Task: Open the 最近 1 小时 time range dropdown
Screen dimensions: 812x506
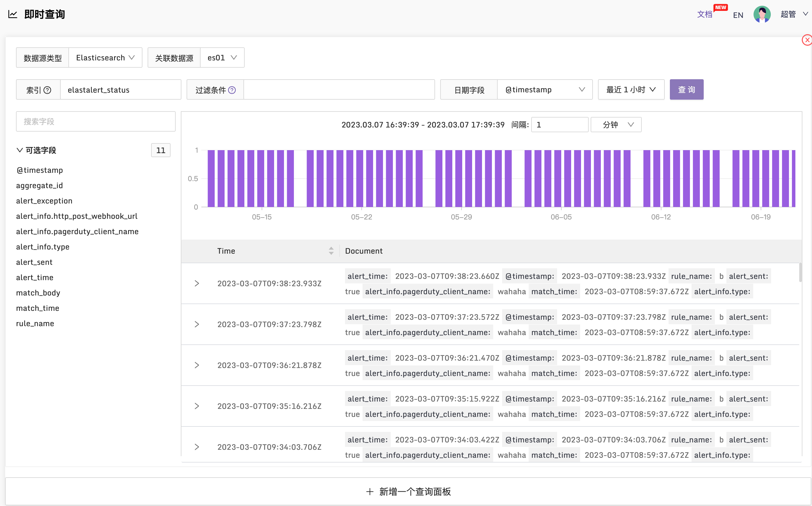Action: [x=631, y=90]
